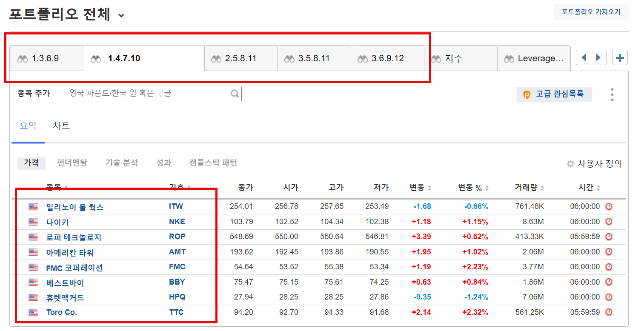Image resolution: width=644 pixels, height=331 pixels.
Task: Open 사용자 정의 column settings
Action: pos(599,164)
